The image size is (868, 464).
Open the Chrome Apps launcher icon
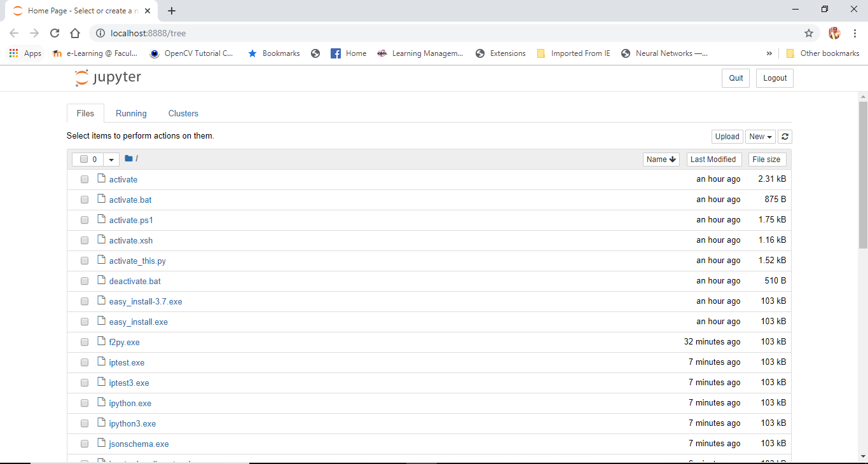pos(13,53)
